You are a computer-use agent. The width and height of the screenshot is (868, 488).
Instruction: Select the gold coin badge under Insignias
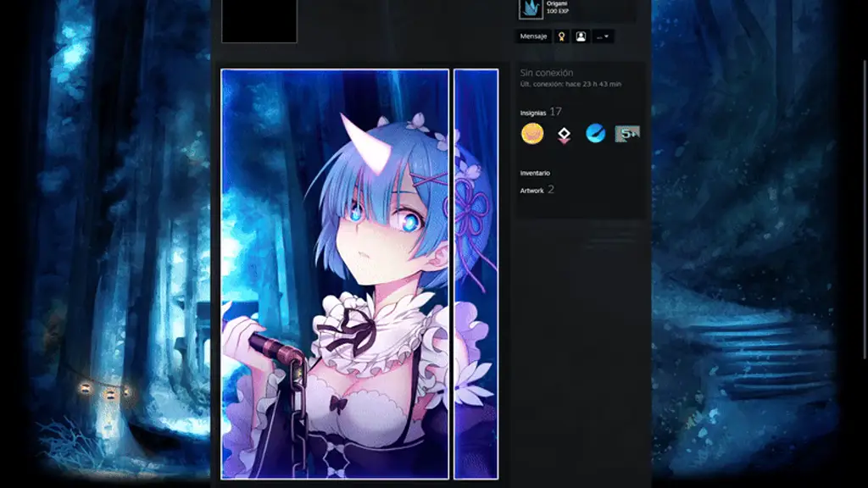pyautogui.click(x=532, y=132)
